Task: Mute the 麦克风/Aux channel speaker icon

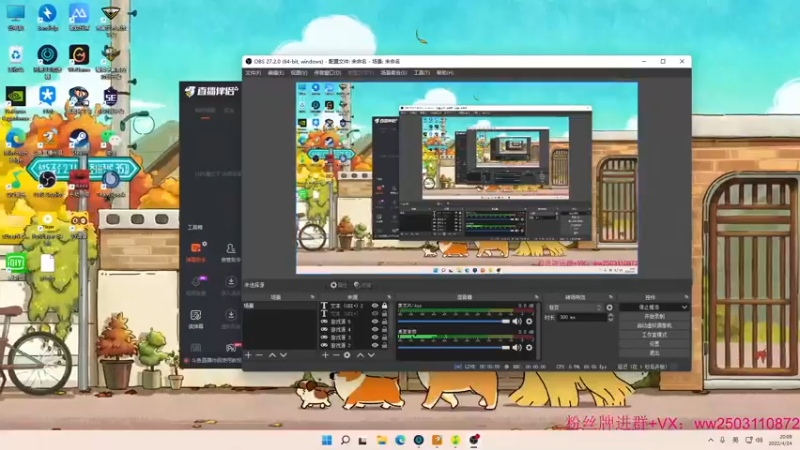Action: 517,321
